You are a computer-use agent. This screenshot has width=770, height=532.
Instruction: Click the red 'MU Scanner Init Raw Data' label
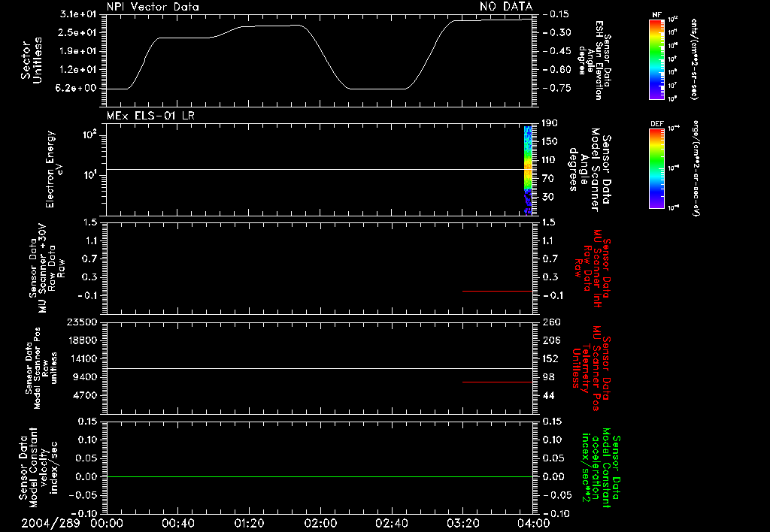pos(593,268)
